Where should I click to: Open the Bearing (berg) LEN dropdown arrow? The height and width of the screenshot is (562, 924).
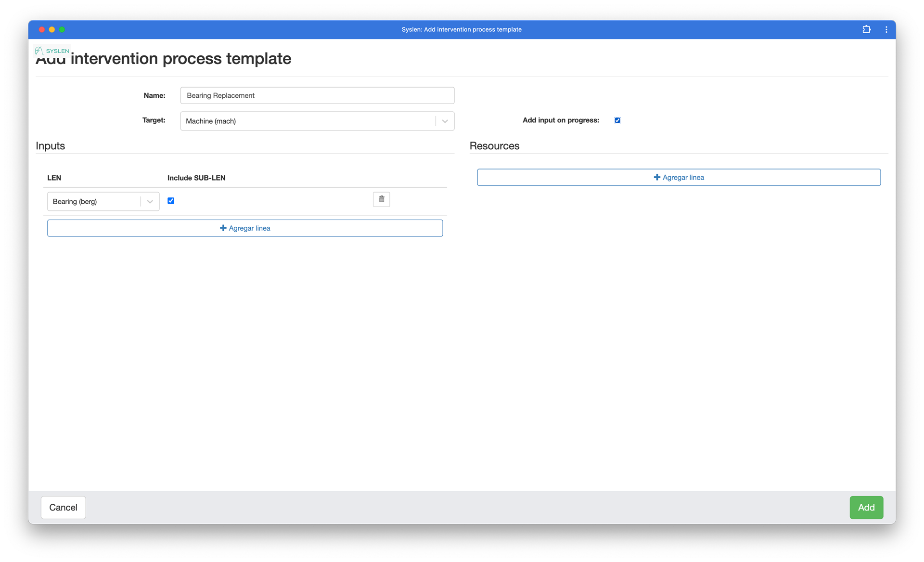click(150, 202)
